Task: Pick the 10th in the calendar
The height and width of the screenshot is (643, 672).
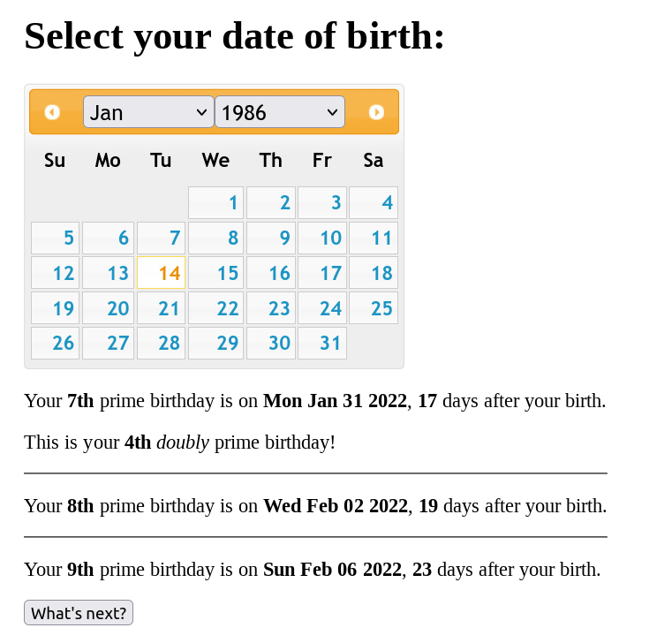Action: [322, 238]
